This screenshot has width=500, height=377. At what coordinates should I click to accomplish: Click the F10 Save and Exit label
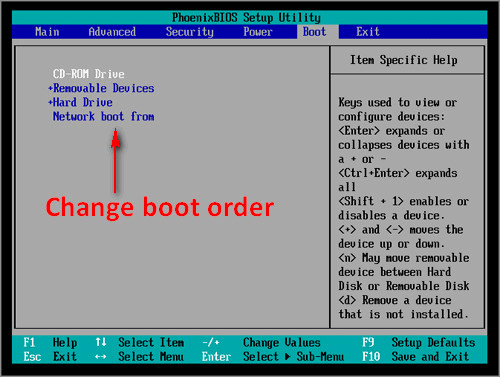tap(415, 357)
